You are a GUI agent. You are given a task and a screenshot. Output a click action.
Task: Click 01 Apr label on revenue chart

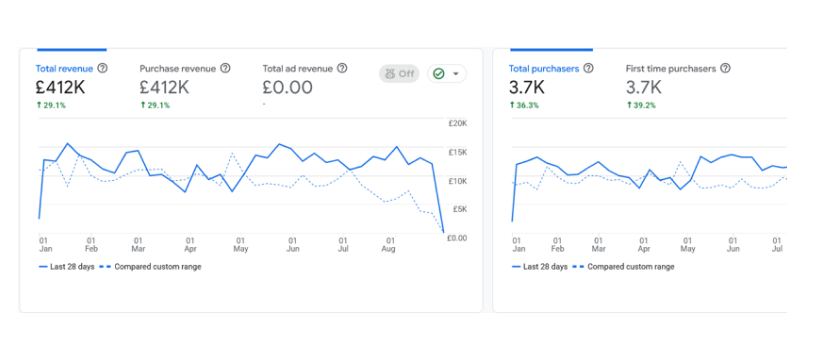tap(191, 245)
